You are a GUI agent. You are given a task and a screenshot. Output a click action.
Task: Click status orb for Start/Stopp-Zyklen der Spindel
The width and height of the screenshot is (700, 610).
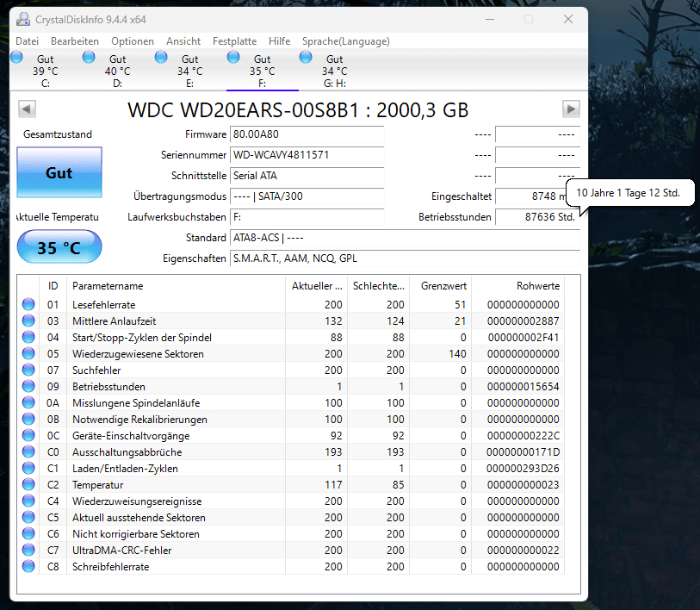(28, 338)
